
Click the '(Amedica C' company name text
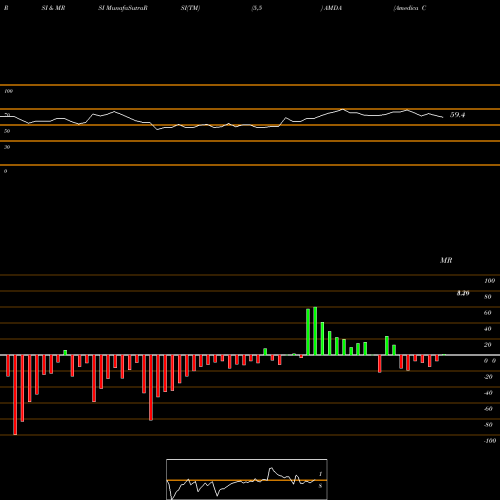[410, 8]
